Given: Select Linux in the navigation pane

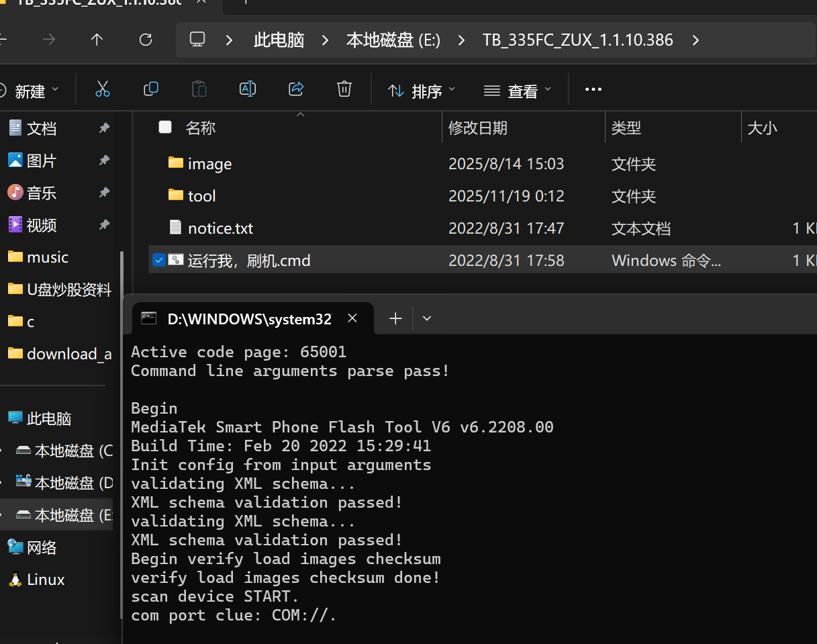Looking at the screenshot, I should (x=46, y=580).
